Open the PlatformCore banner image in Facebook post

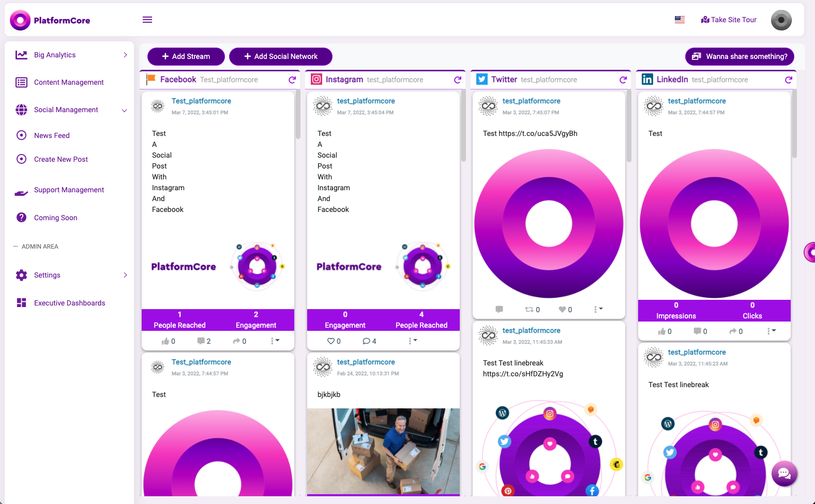click(x=218, y=266)
